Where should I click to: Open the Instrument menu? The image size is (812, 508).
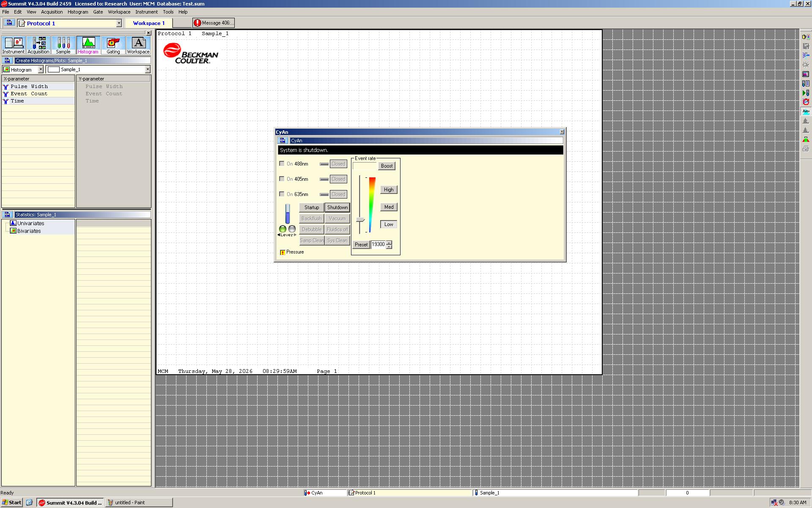coord(146,12)
